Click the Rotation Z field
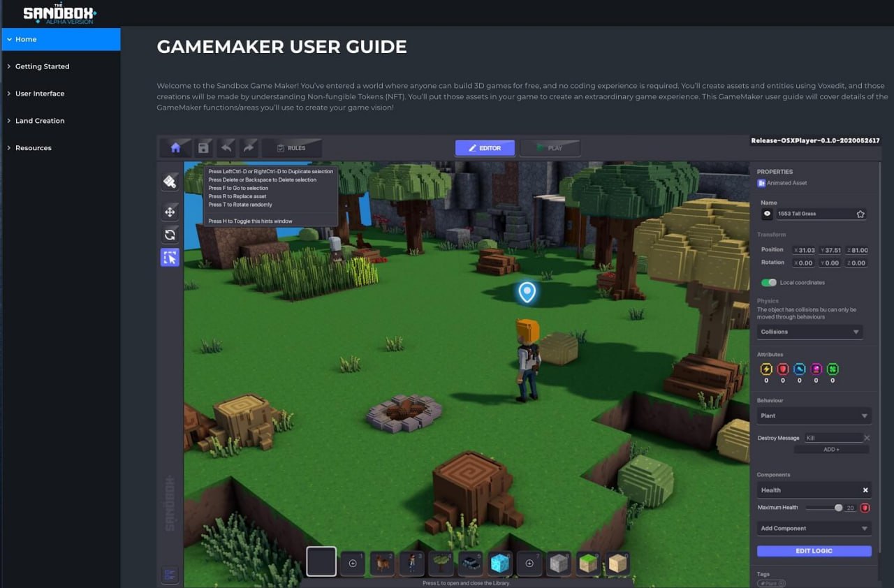The height and width of the screenshot is (588, 894). [x=857, y=263]
